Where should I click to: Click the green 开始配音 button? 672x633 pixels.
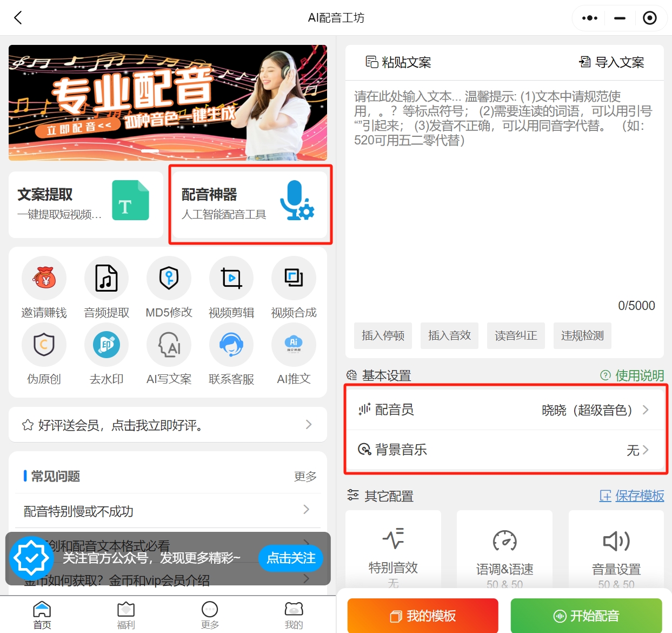click(587, 616)
